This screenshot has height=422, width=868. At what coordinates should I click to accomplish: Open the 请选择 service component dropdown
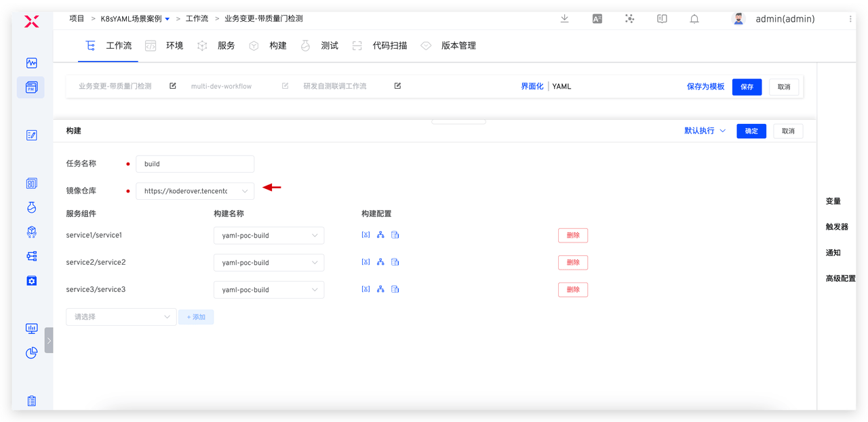click(121, 316)
